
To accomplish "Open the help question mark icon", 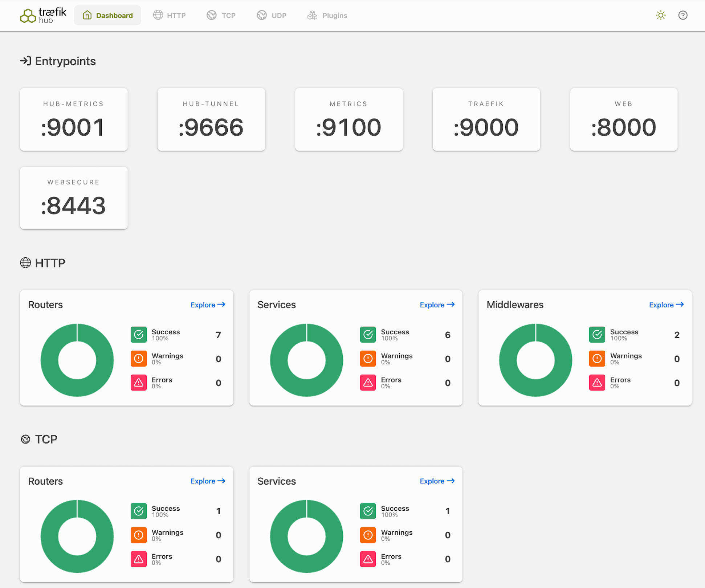I will (x=683, y=15).
